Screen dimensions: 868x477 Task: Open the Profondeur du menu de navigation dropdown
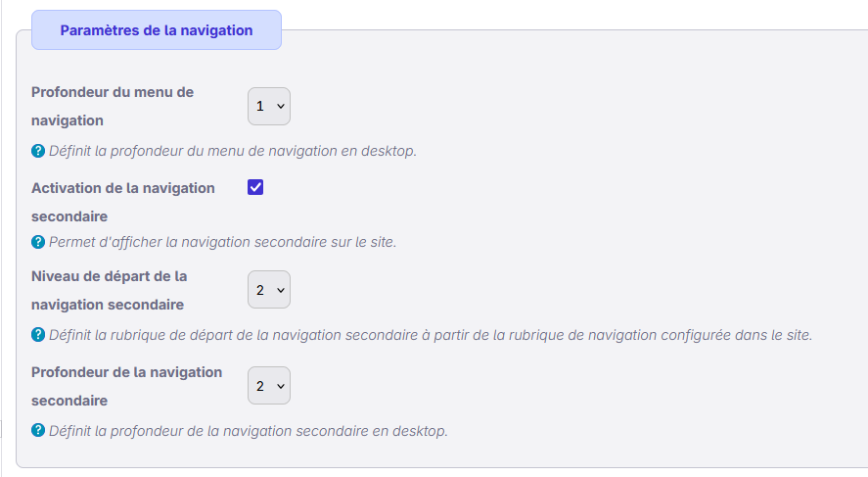click(x=268, y=106)
